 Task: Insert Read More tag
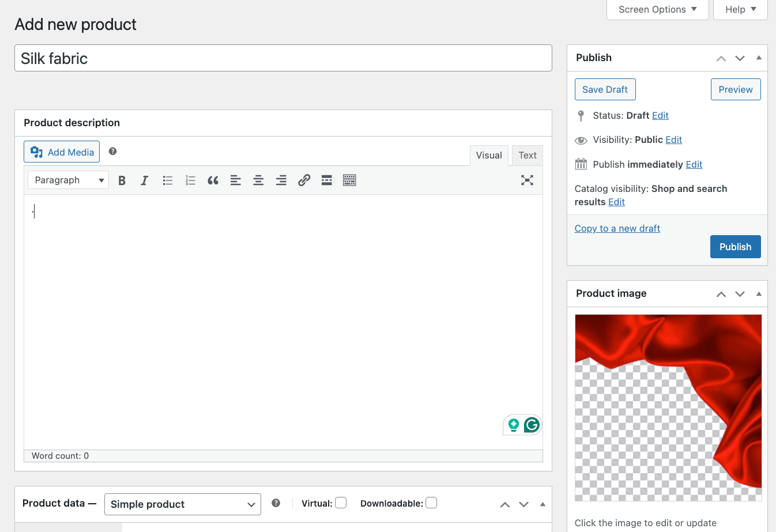(x=327, y=180)
